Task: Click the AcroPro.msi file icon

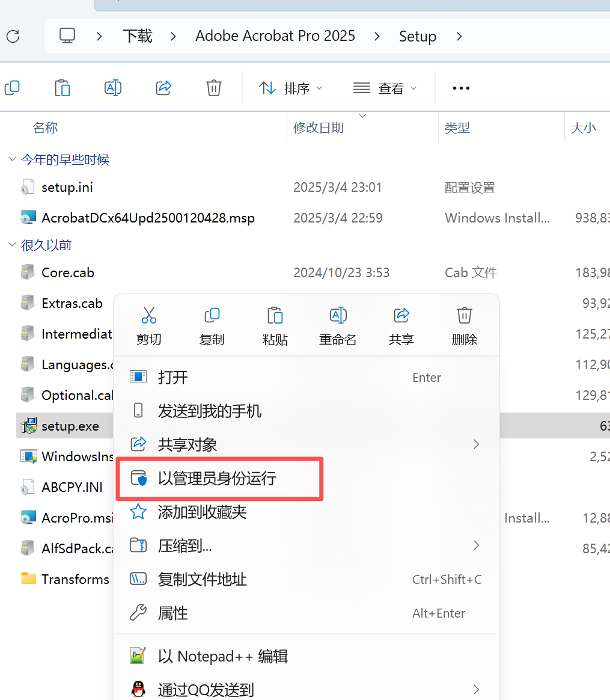Action: (28, 517)
